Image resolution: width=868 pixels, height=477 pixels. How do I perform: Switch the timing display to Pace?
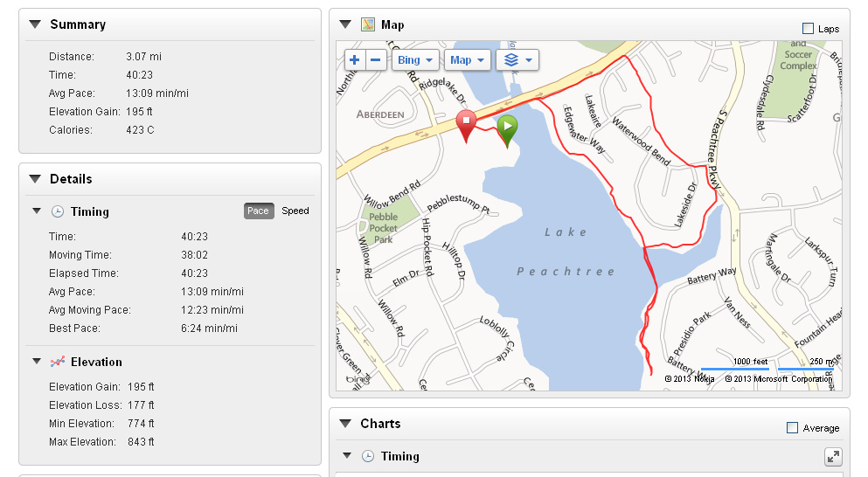[258, 211]
